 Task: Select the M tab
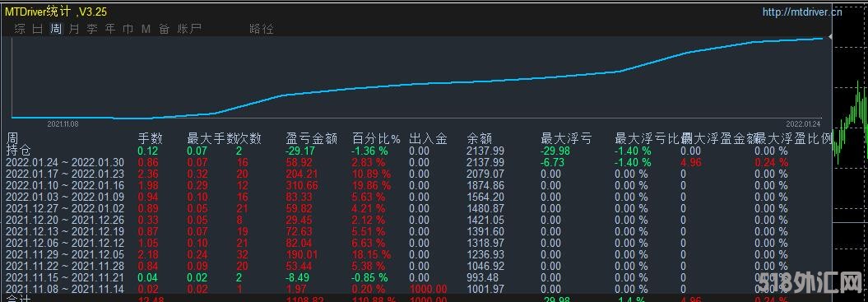pos(146,29)
